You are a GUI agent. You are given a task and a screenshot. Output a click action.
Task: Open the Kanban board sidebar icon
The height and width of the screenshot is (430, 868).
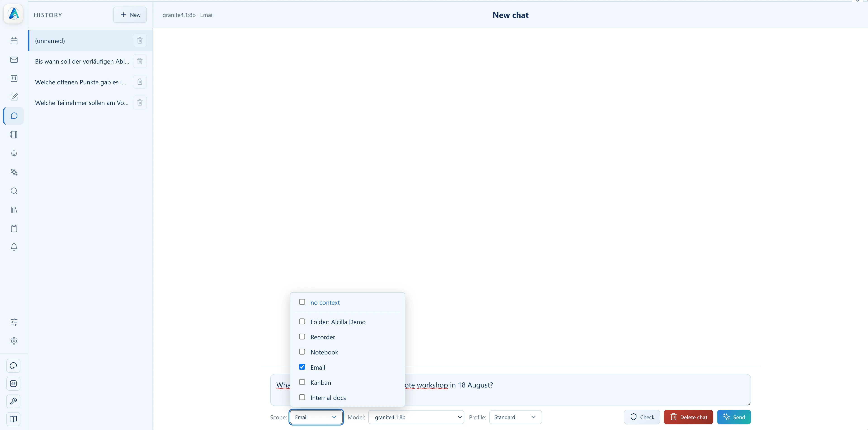coord(14,78)
